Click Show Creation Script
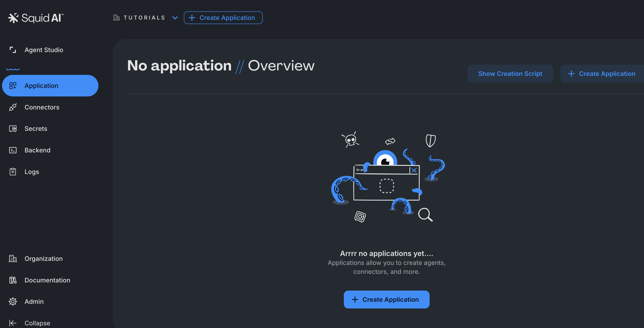 (x=510, y=73)
